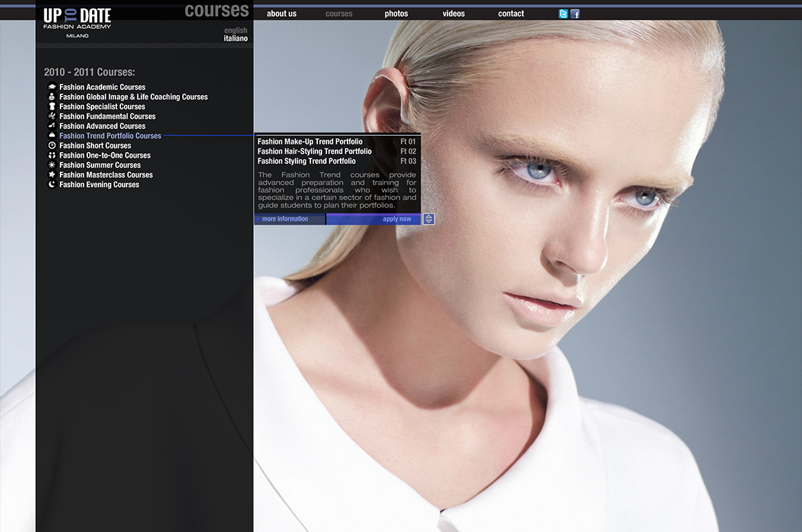Click the icon beside Fashion One-to-One Courses
The width and height of the screenshot is (802, 532).
point(51,155)
